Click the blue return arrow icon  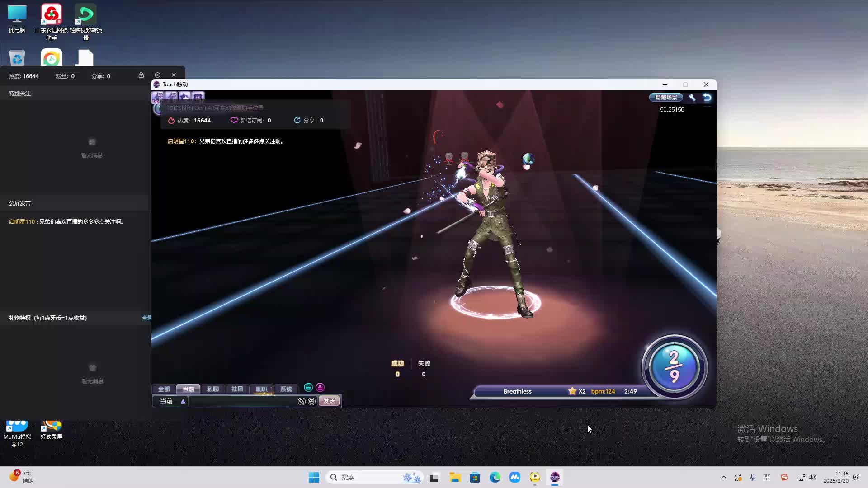[x=707, y=97]
